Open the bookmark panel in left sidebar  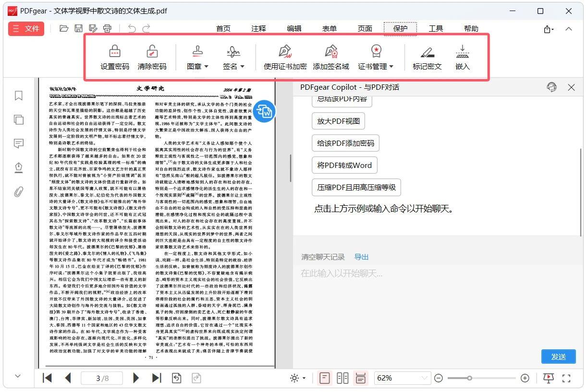[19, 95]
